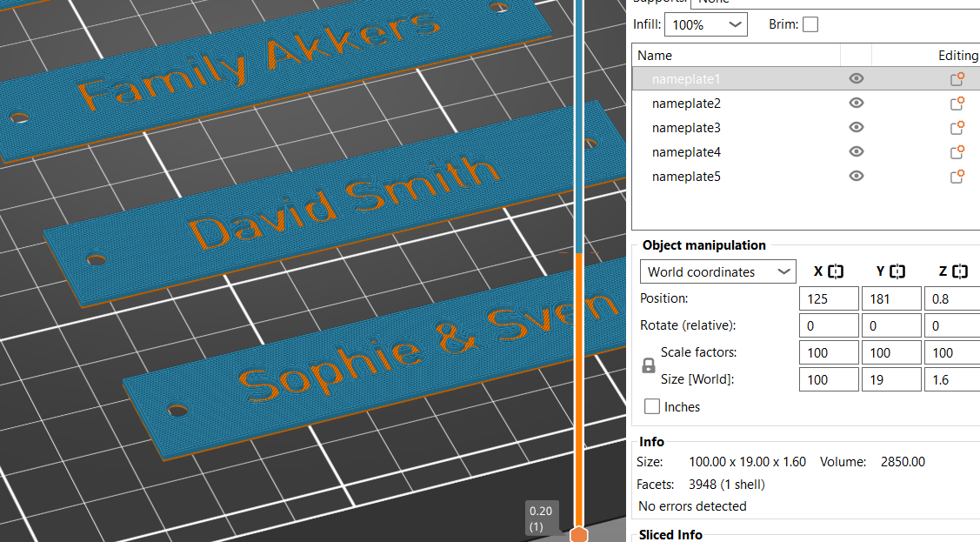
Task: Open editing icon for nameplate2
Action: click(x=957, y=104)
